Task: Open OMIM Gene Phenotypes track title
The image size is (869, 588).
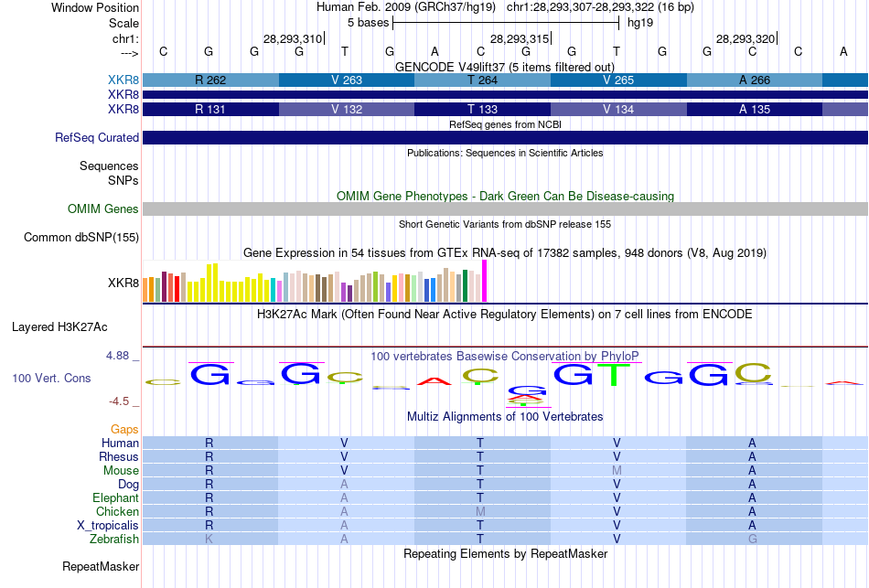Action: coord(505,197)
